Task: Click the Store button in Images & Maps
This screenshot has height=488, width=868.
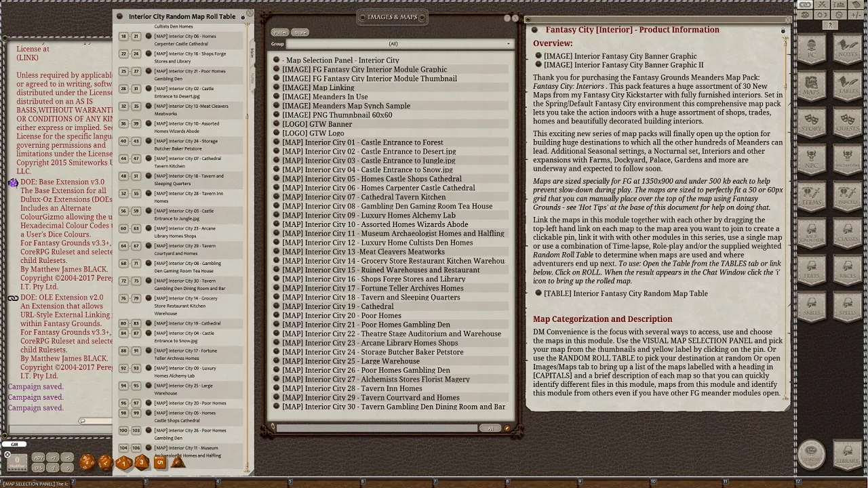Action: tap(300, 33)
